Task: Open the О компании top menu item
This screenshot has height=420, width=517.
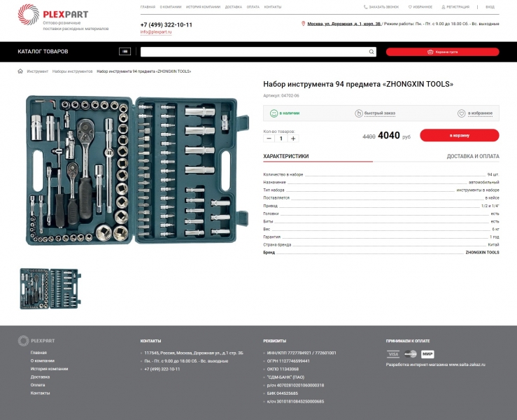Action: coord(171,7)
